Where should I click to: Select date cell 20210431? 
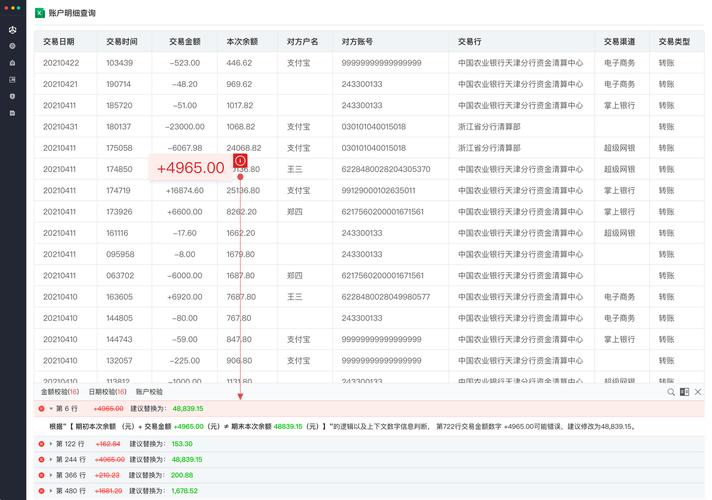[x=60, y=127]
